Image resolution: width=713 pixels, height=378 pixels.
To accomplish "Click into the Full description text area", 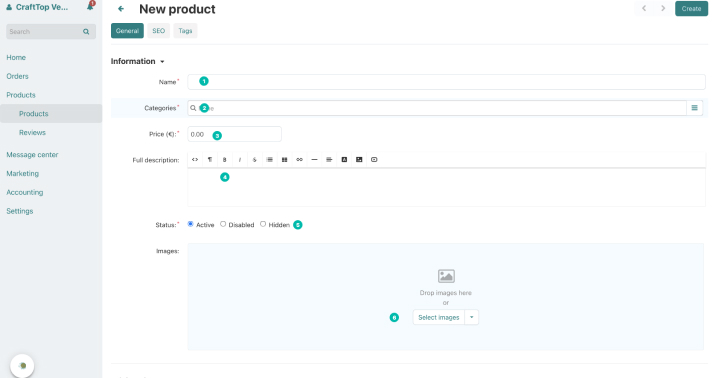I will tap(447, 187).
